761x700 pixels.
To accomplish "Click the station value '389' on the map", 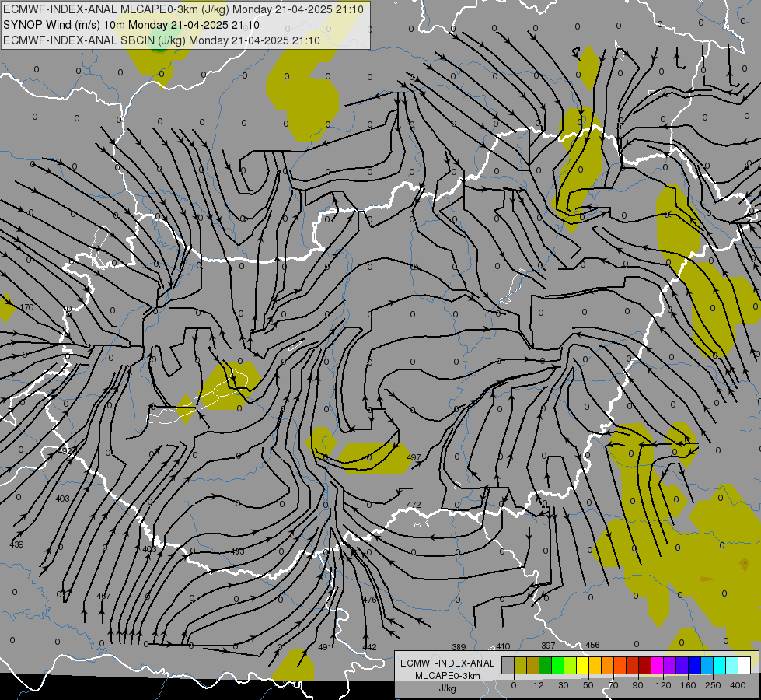I will pos(459,647).
